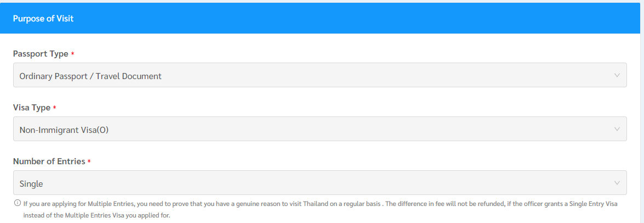Click the 'Ordinary Passport / Travel Document' value

(x=90, y=76)
